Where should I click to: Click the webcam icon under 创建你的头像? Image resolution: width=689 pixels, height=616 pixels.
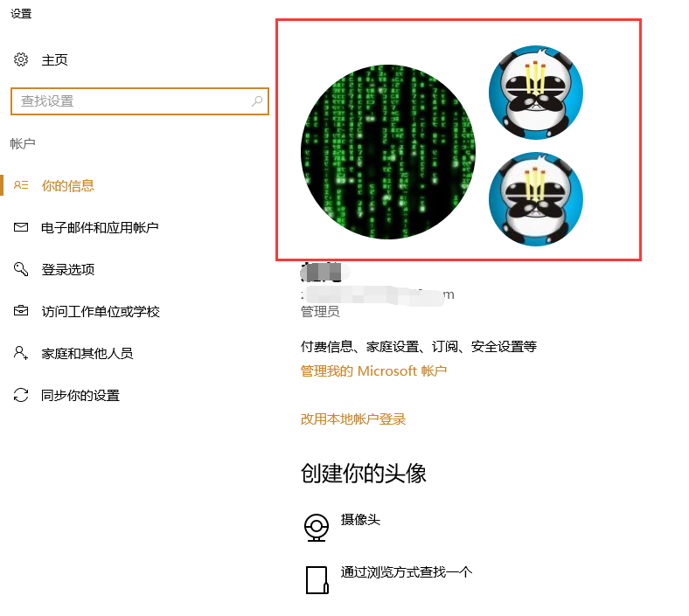317,527
